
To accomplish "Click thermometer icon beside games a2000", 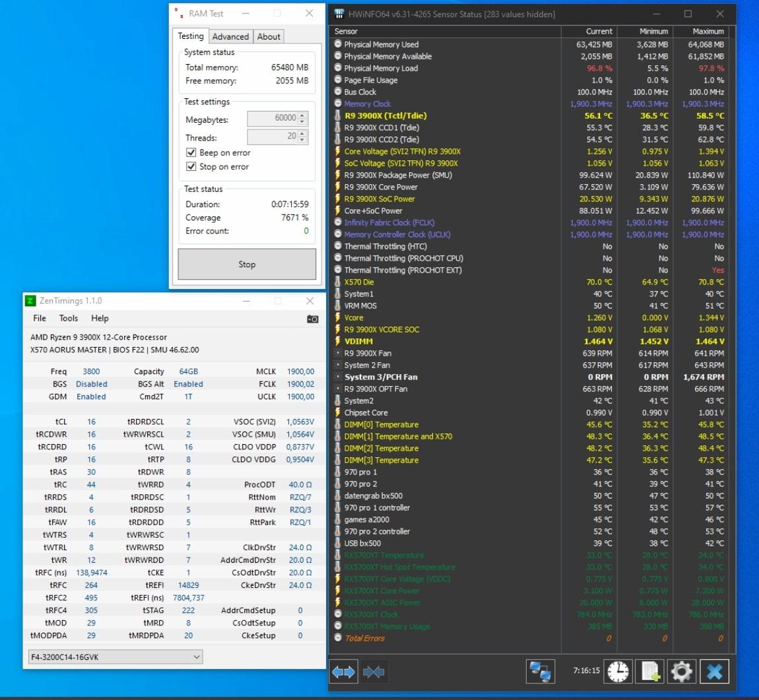I will [338, 519].
